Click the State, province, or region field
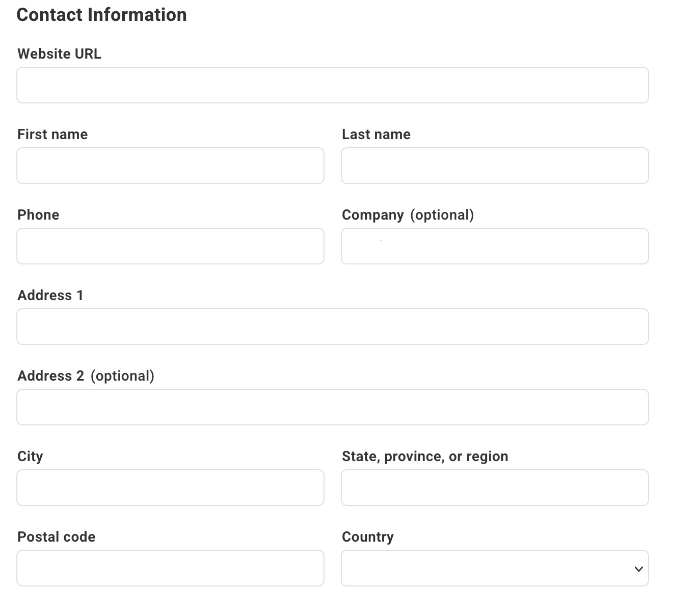The width and height of the screenshot is (700, 616). point(494,488)
